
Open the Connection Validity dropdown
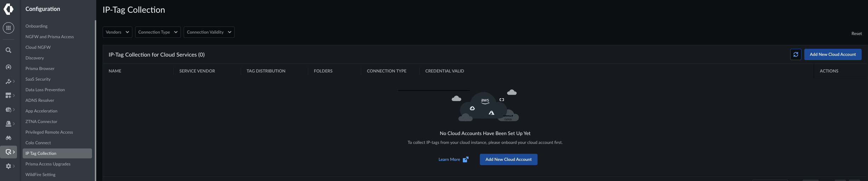[209, 32]
